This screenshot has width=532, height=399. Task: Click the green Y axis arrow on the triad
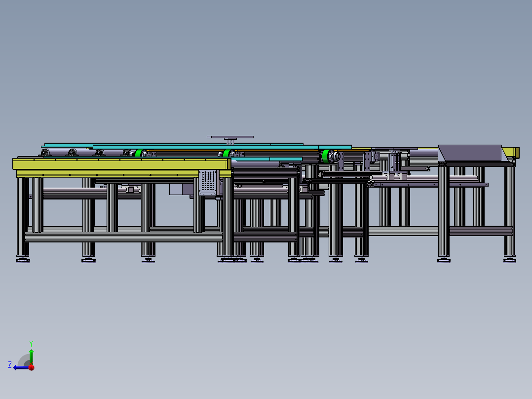[x=31, y=357]
